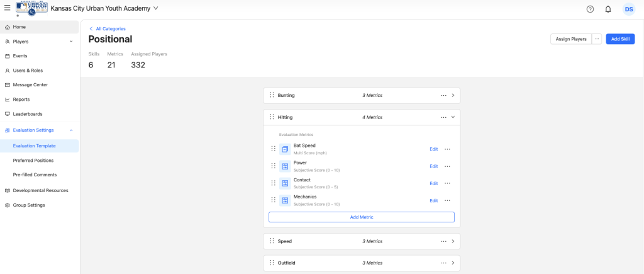Collapse the Hitting skill section
The width and height of the screenshot is (644, 274).
pos(453,117)
